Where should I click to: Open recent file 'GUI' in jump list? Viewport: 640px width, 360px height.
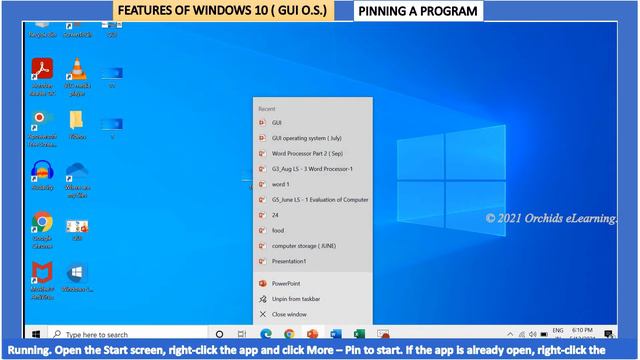tap(313, 122)
